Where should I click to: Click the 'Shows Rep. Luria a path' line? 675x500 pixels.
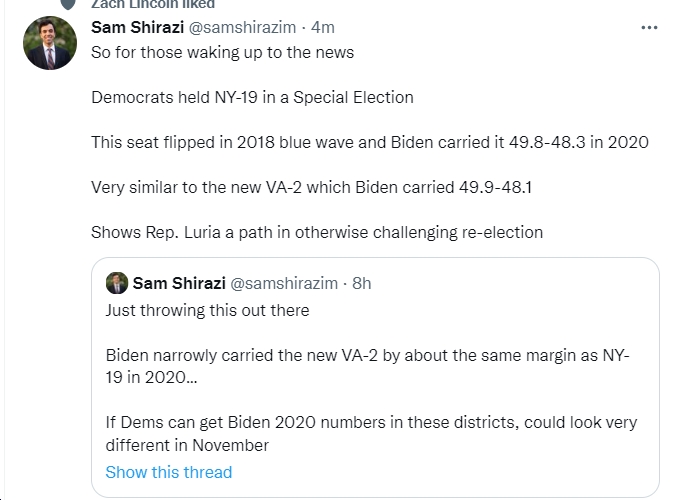tap(317, 233)
